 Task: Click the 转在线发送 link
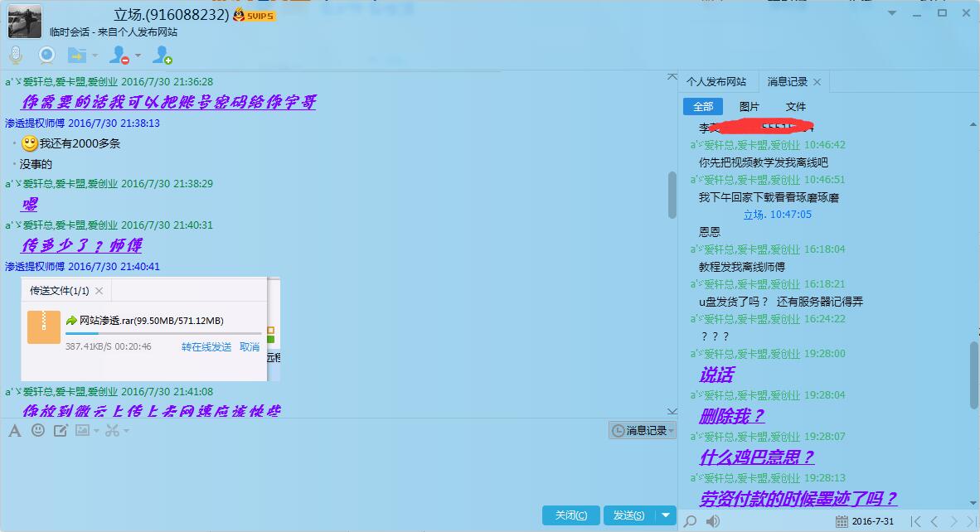[206, 347]
